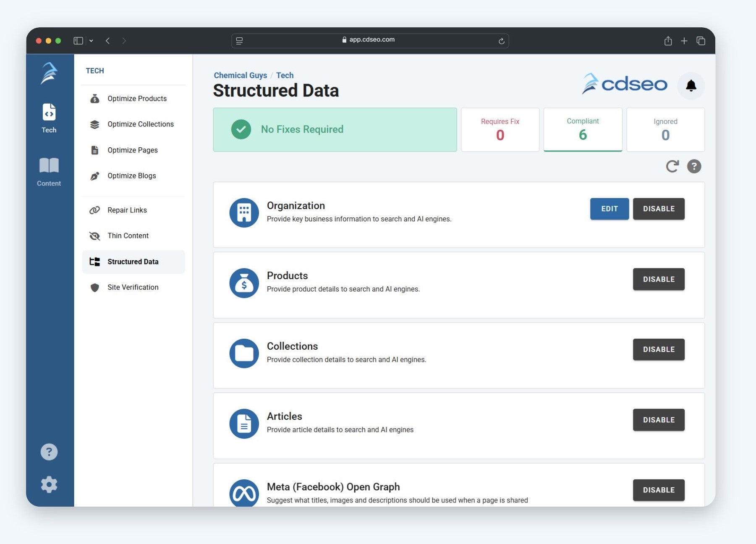Image resolution: width=756 pixels, height=544 pixels.
Task: Click the refresh icon below the stats cards
Action: pos(672,166)
